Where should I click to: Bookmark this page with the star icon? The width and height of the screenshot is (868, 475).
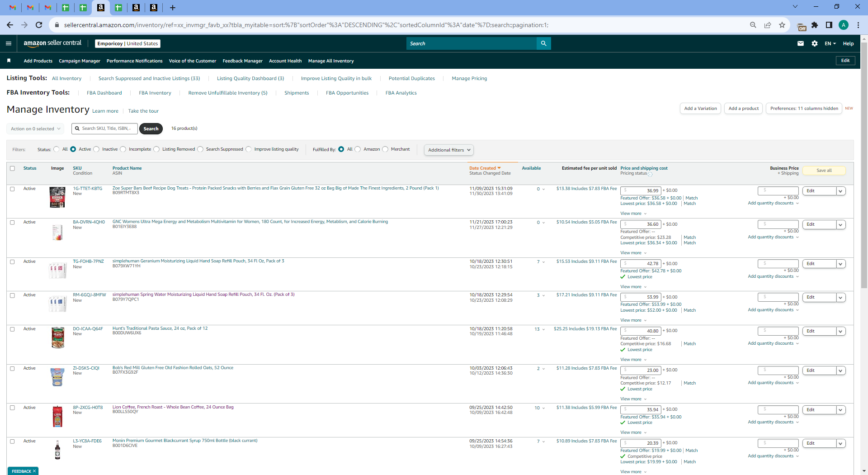tap(782, 25)
